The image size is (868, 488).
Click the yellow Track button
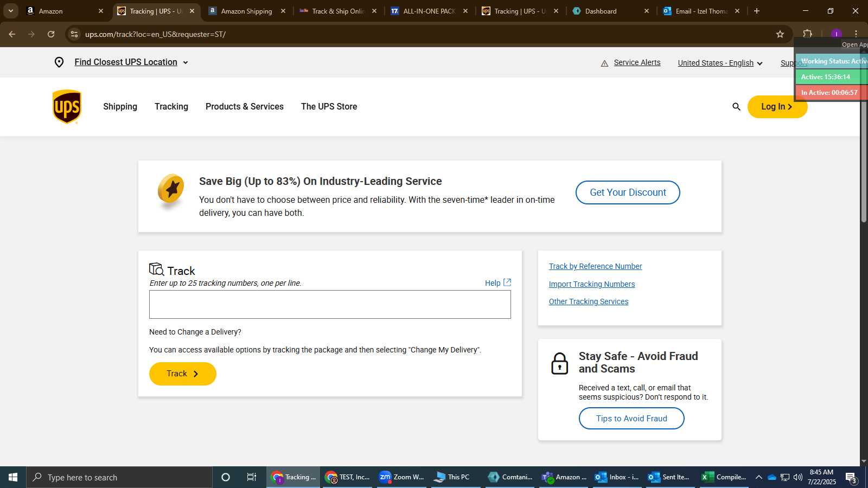[x=183, y=374]
